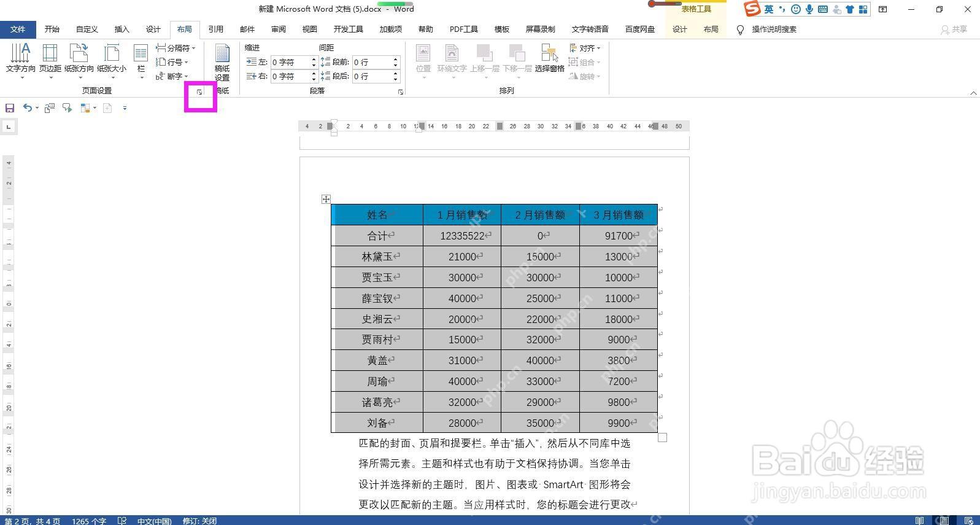Open the table tools 设计 tab

click(x=680, y=29)
